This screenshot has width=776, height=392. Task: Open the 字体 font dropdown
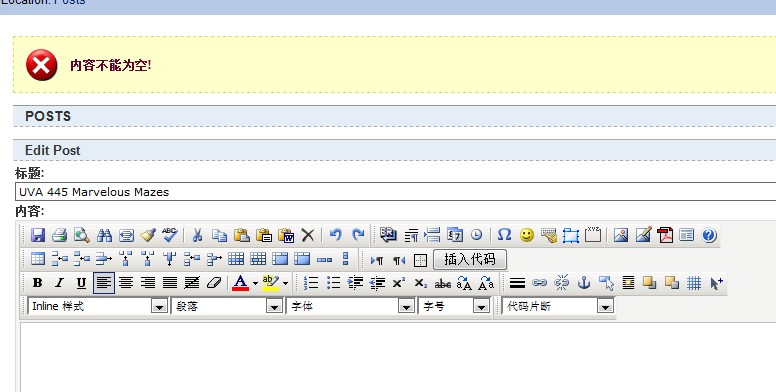click(x=350, y=306)
